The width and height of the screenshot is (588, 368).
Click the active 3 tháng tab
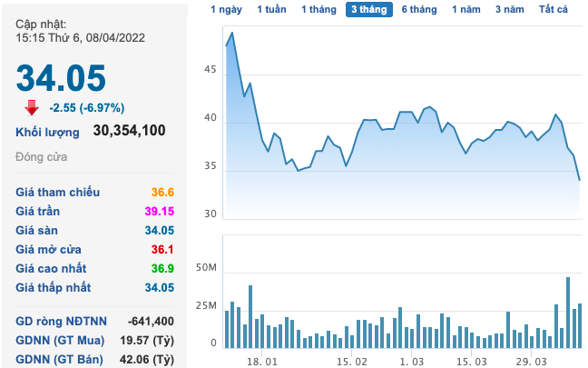click(368, 9)
